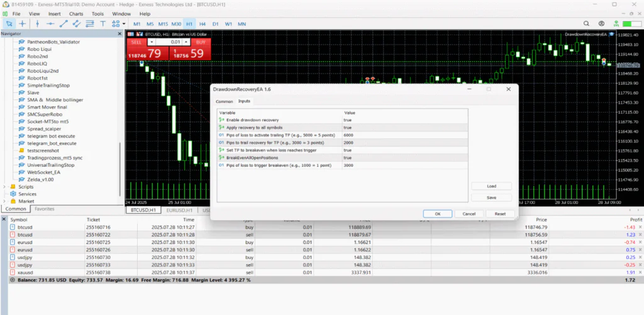Open the File menu

tap(16, 14)
